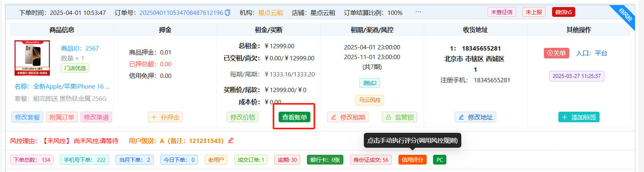The width and height of the screenshot is (644, 172).
Task: Click phone number 18345655281 in shipping address
Action: point(481,48)
